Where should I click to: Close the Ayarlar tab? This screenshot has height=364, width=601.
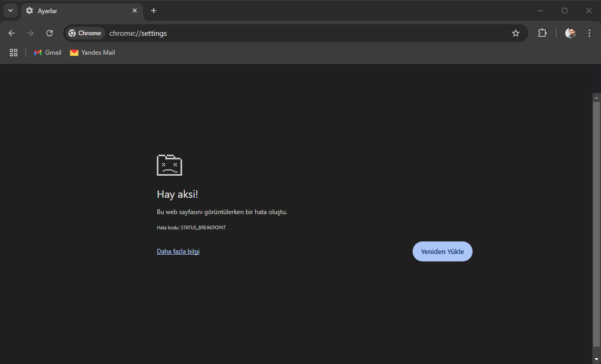tap(135, 11)
